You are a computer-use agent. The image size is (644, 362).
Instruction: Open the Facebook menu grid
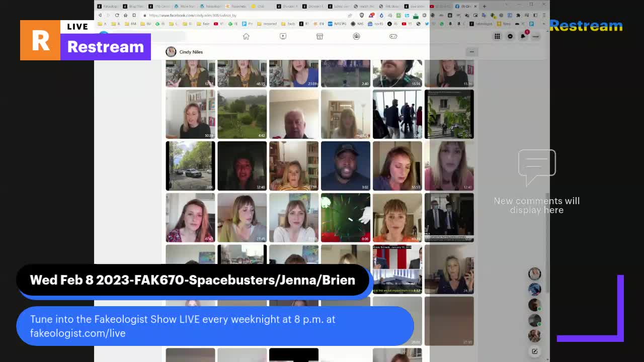[497, 36]
